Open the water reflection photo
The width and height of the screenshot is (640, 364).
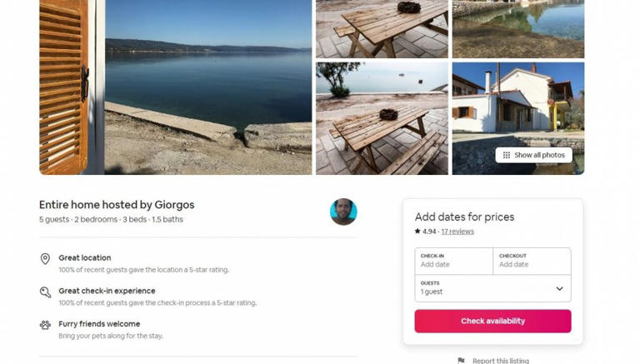(x=518, y=28)
